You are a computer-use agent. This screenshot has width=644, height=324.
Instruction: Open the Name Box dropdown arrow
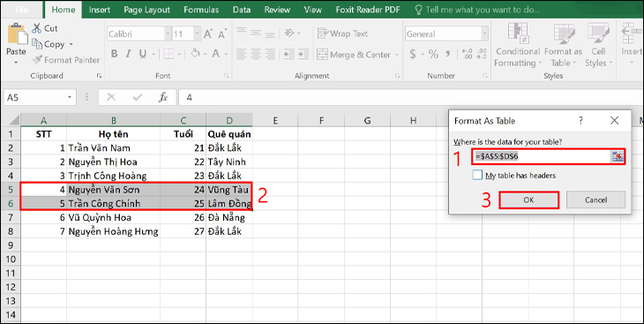pos(70,97)
